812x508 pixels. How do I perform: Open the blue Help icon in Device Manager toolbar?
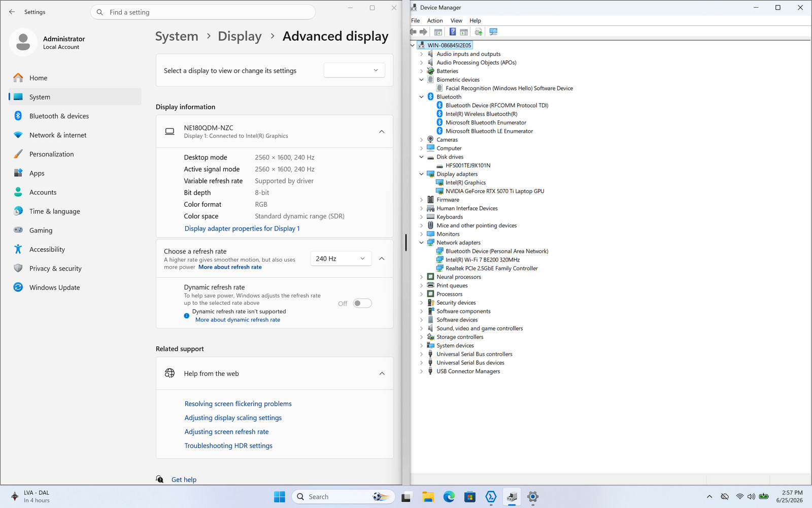coord(453,32)
